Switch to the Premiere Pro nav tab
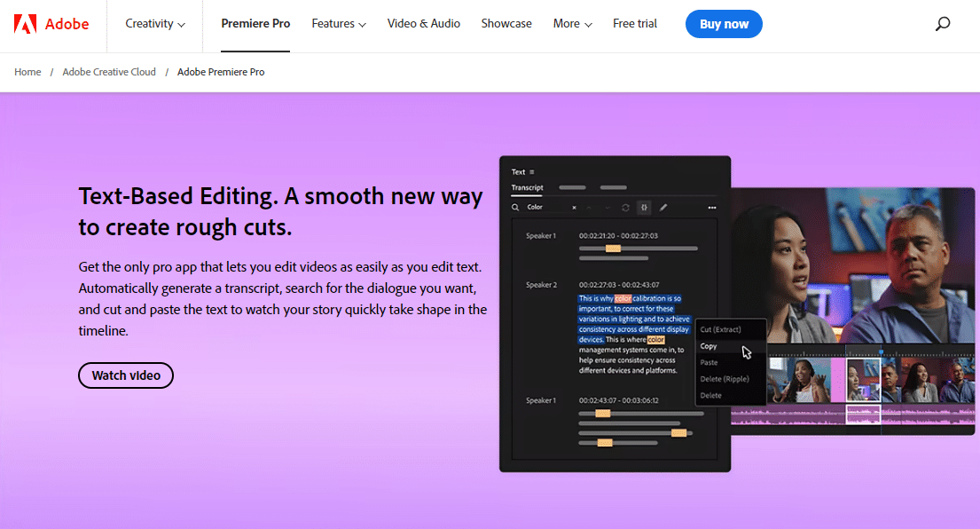980x529 pixels. 255,24
